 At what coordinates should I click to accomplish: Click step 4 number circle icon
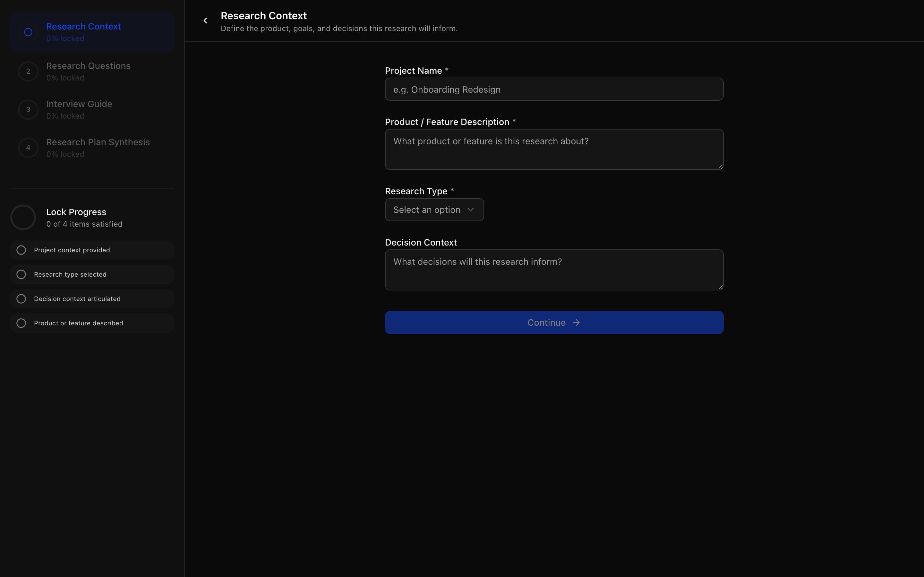coord(28,148)
